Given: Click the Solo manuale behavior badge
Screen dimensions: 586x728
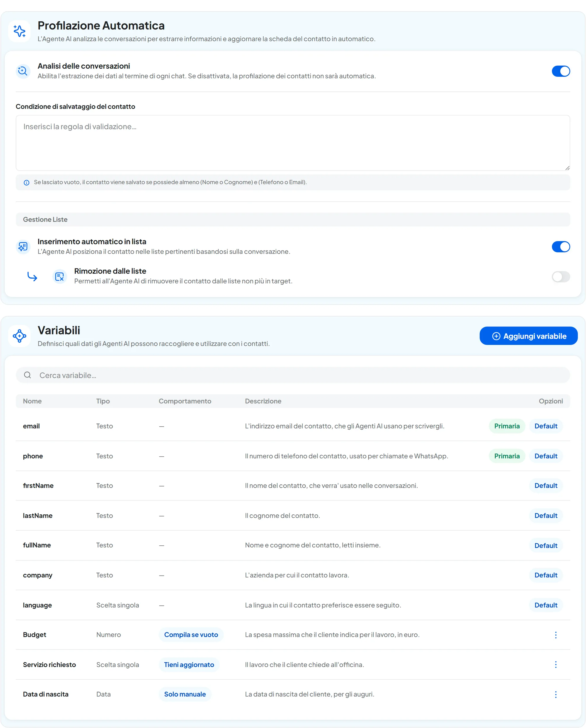Looking at the screenshot, I should click(185, 694).
